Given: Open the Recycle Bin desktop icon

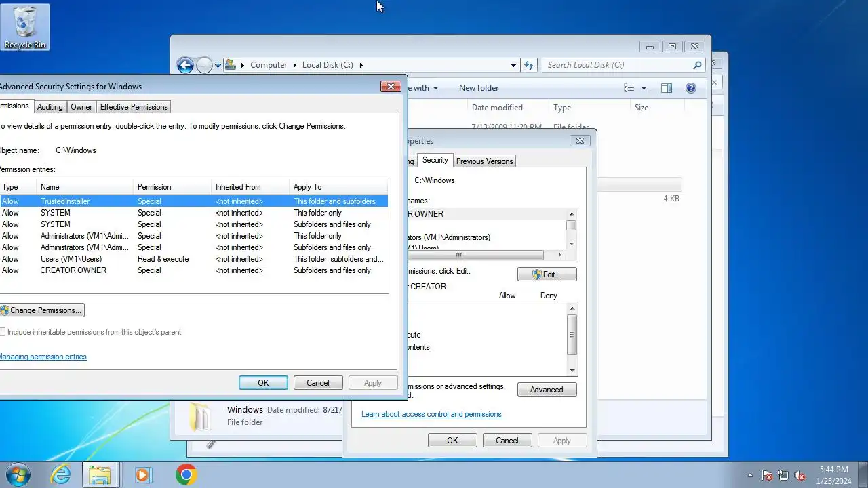Looking at the screenshot, I should [x=25, y=27].
